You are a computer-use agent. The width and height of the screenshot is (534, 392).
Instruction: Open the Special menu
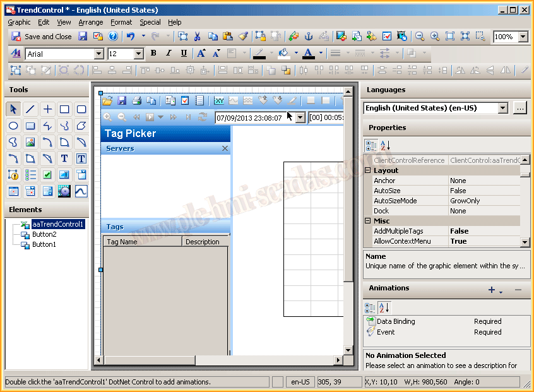coord(150,22)
